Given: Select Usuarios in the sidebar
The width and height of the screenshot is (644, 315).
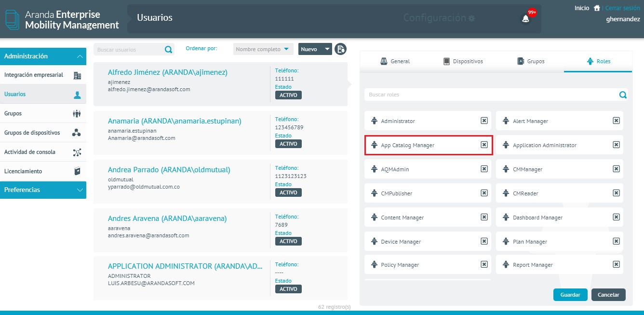Looking at the screenshot, I should pyautogui.click(x=43, y=94).
